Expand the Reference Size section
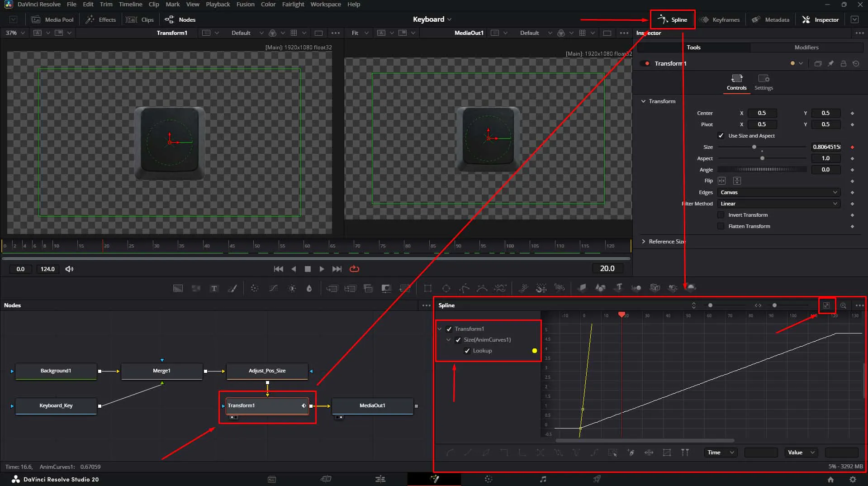 click(643, 242)
